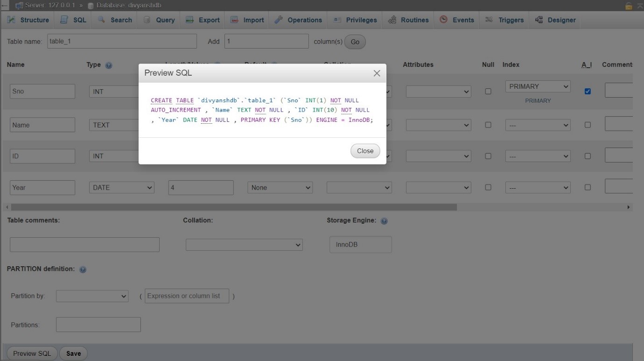
Task: Open the DATE type dropdown for Year
Action: (x=121, y=188)
